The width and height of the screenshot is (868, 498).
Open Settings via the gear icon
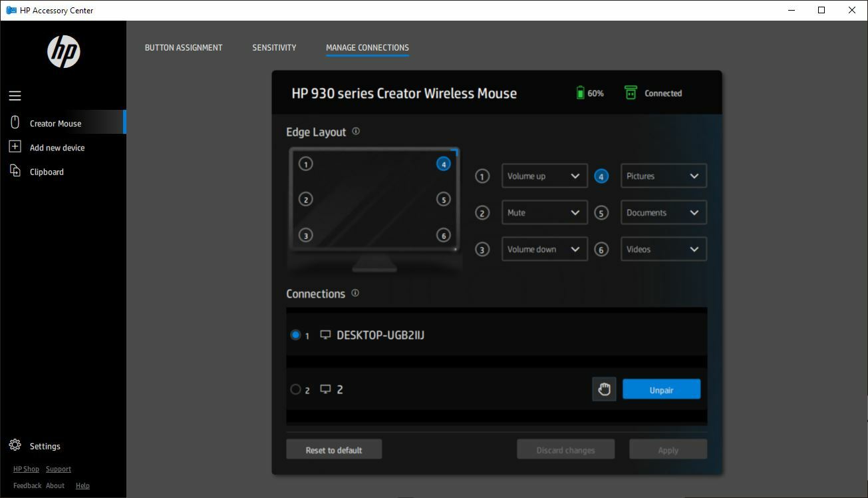point(15,445)
